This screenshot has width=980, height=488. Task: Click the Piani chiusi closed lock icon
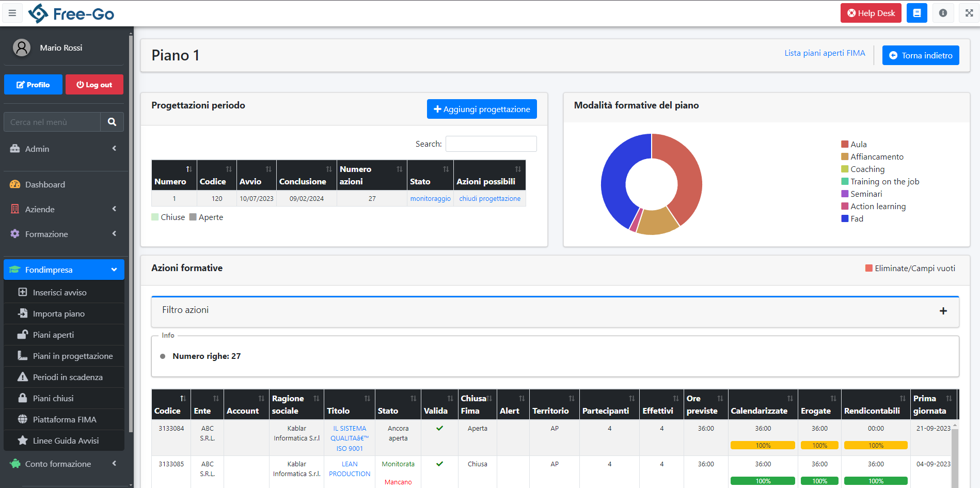23,398
